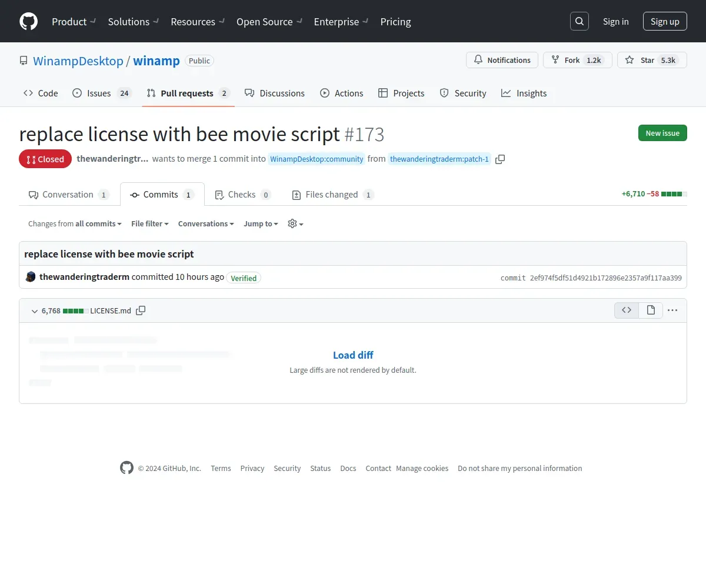The height and width of the screenshot is (588, 706).
Task: Open the WinampDesktop owner link
Action: 78,61
